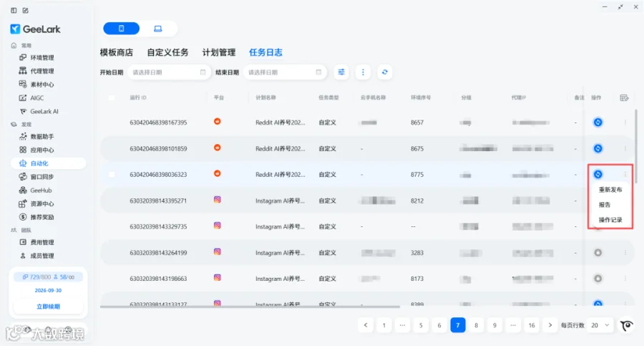Open more menu for row 630320398143198663
This screenshot has width=644, height=346.
tap(625, 279)
